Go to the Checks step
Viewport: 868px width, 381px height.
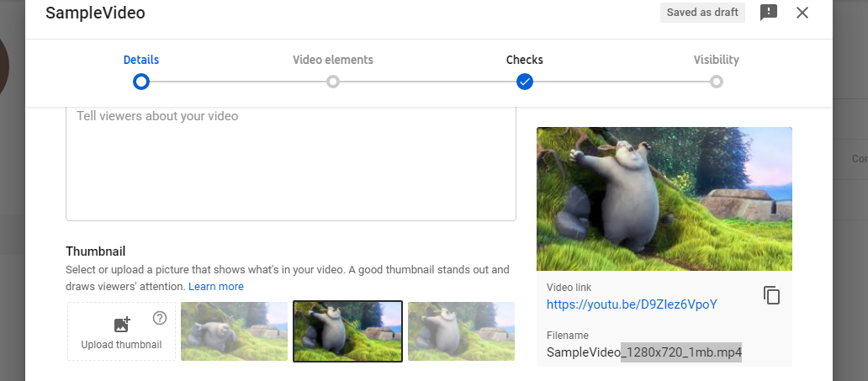coord(524,60)
